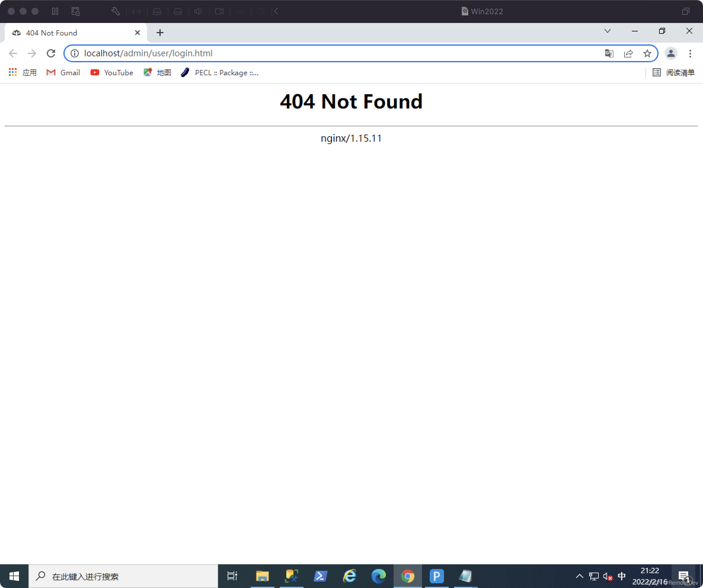Click the VM window overlap icon

686,11
